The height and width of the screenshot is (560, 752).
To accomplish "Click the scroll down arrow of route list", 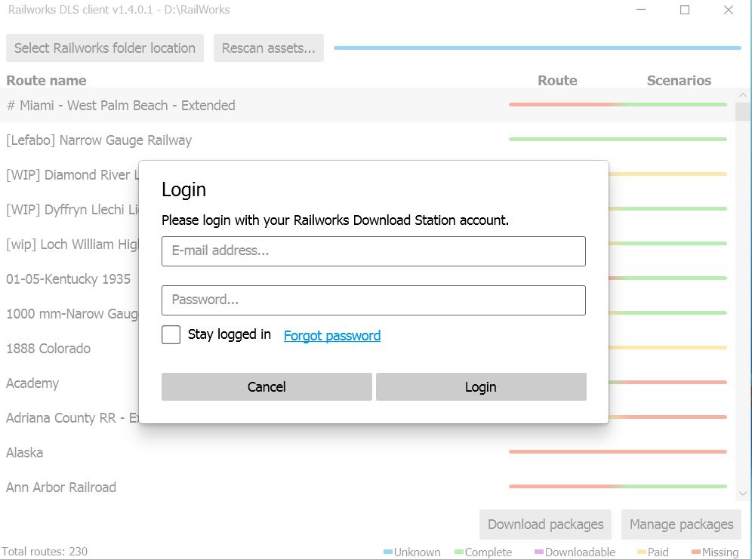I will coord(743,493).
